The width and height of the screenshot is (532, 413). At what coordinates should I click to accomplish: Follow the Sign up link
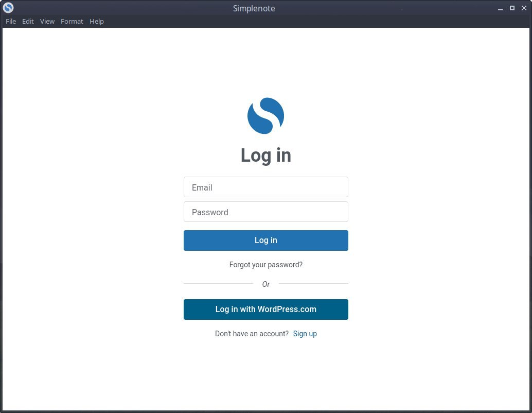[305, 334]
